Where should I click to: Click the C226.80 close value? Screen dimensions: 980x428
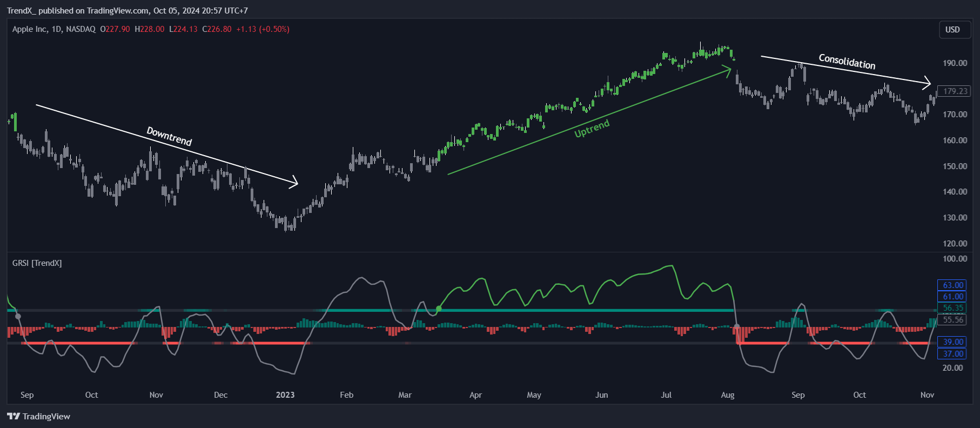(x=217, y=29)
